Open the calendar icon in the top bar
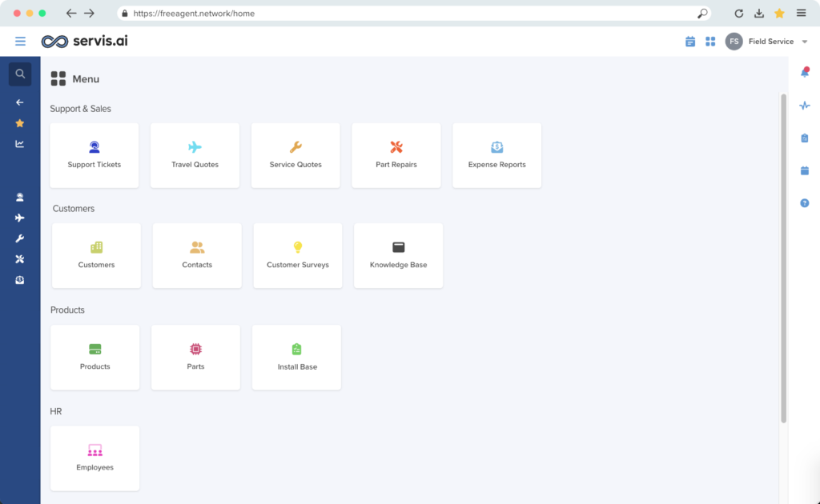The width and height of the screenshot is (820, 504). pos(690,41)
